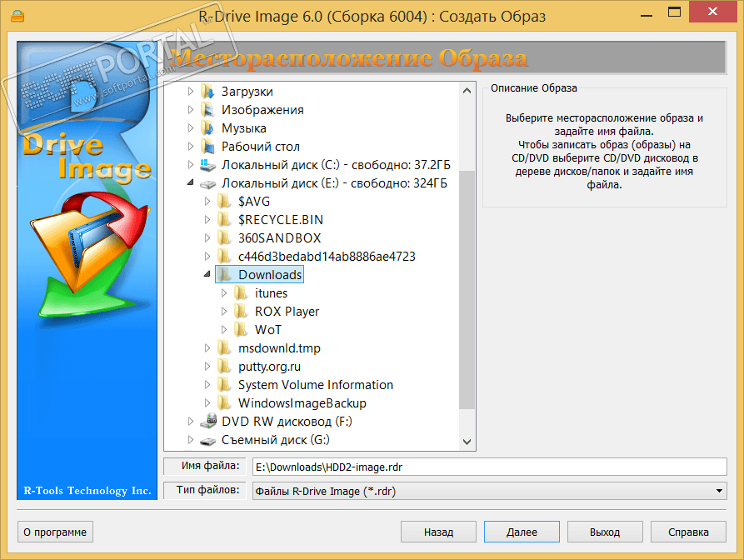Image resolution: width=744 pixels, height=560 pixels.
Task: Close the R-Drive Image window
Action: (x=712, y=12)
